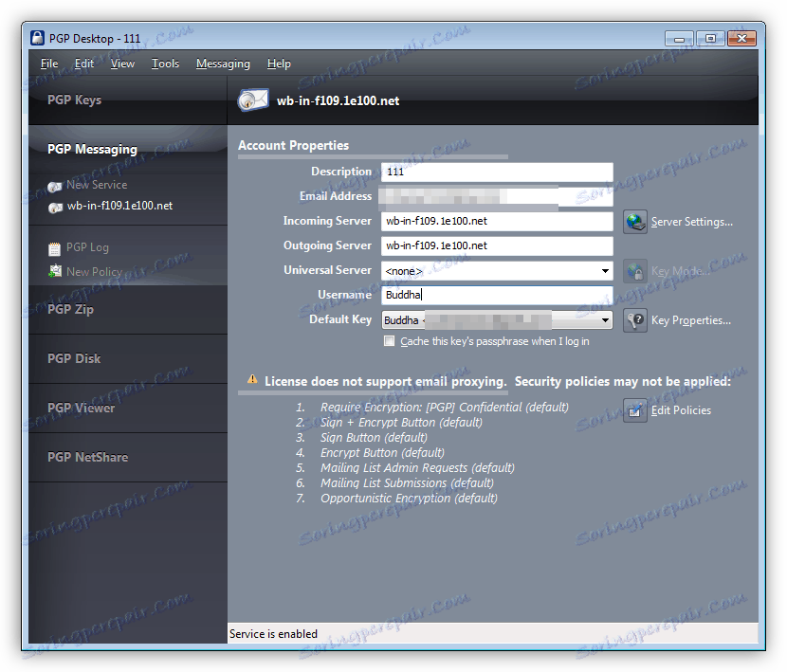The image size is (787, 672).
Task: Click the license warning triangle icon
Action: coord(252,379)
